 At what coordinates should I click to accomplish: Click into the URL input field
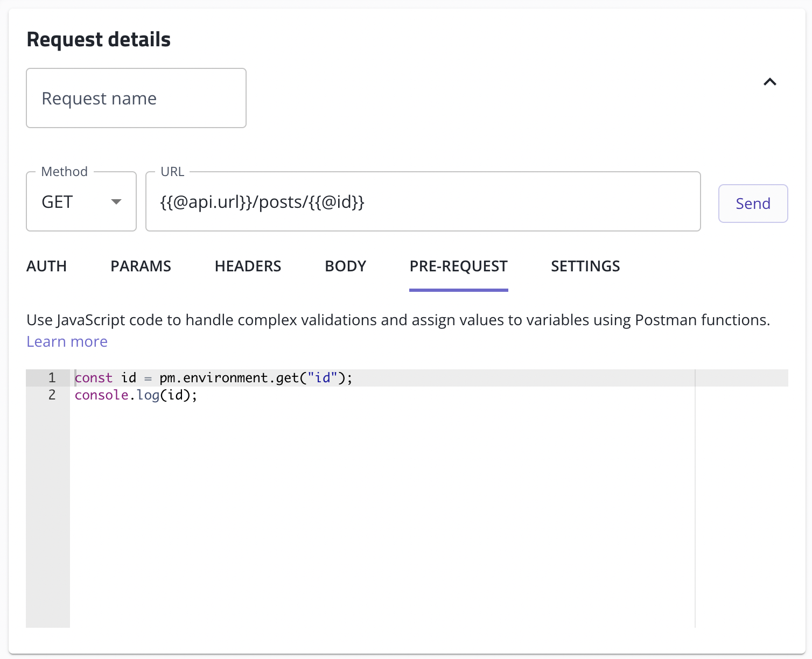pos(423,202)
